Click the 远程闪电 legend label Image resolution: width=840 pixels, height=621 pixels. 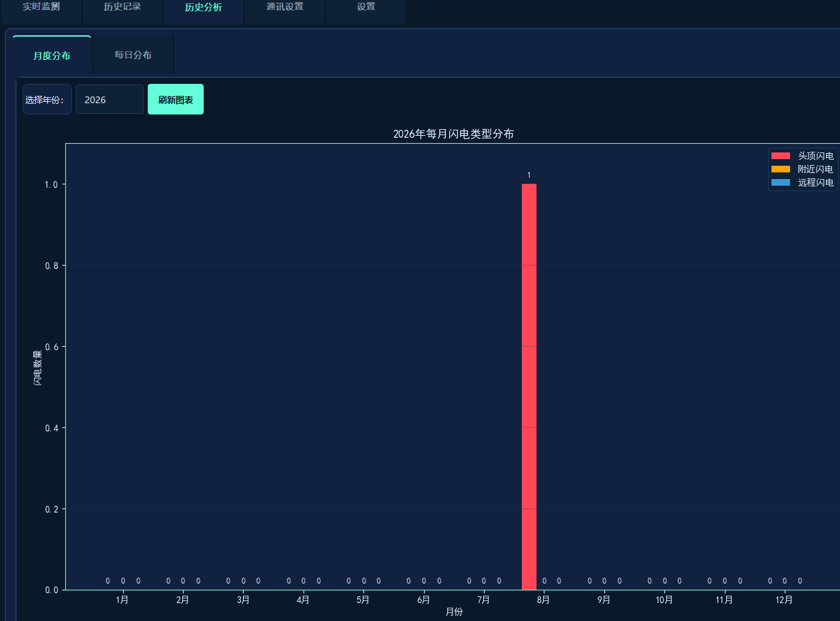click(815, 182)
